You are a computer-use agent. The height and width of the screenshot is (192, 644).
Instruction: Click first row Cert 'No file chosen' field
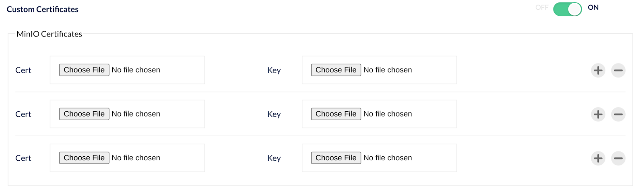(x=136, y=70)
